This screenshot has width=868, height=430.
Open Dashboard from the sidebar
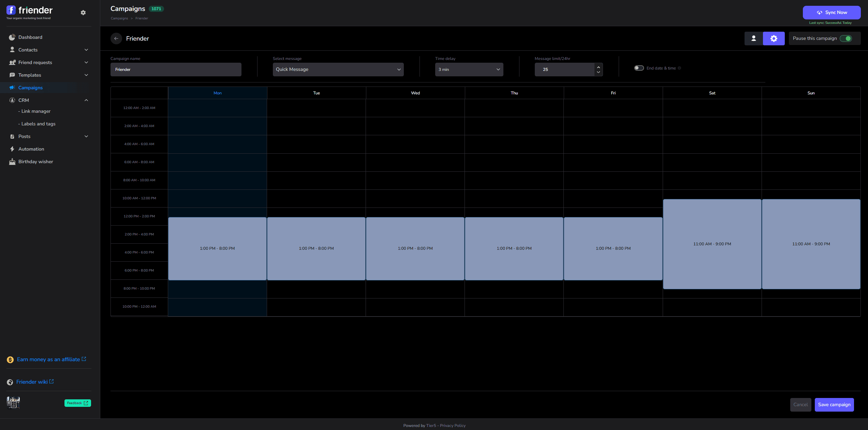pos(30,37)
